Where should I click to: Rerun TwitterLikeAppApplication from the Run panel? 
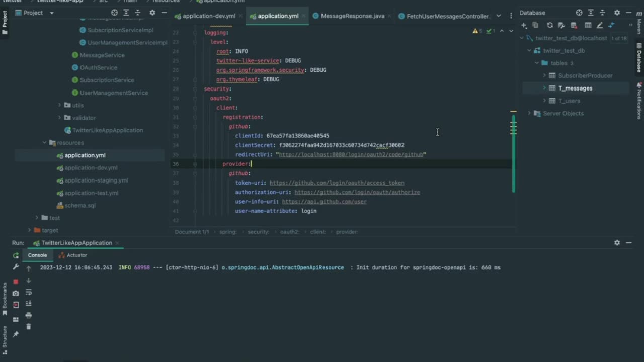coord(16,255)
